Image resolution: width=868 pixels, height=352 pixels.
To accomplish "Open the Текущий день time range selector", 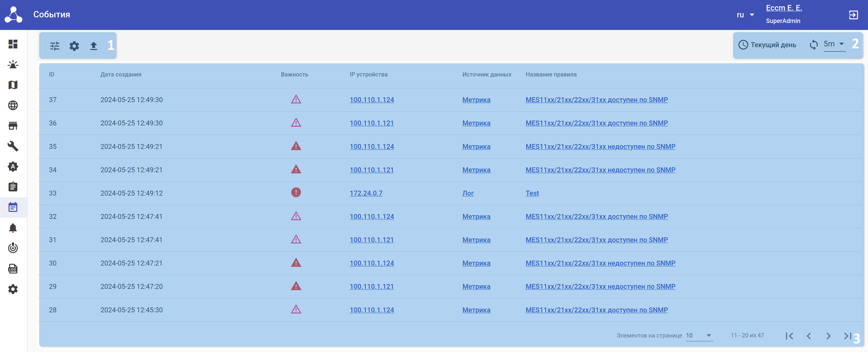I will (767, 45).
